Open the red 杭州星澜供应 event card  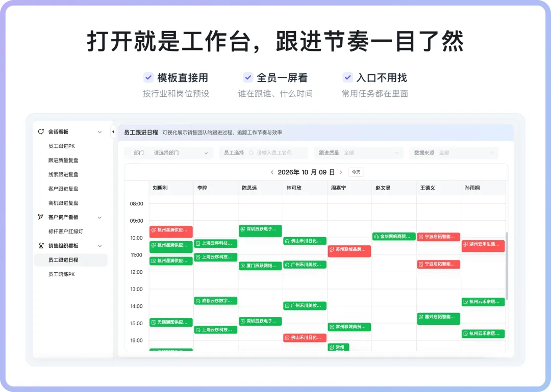(171, 231)
